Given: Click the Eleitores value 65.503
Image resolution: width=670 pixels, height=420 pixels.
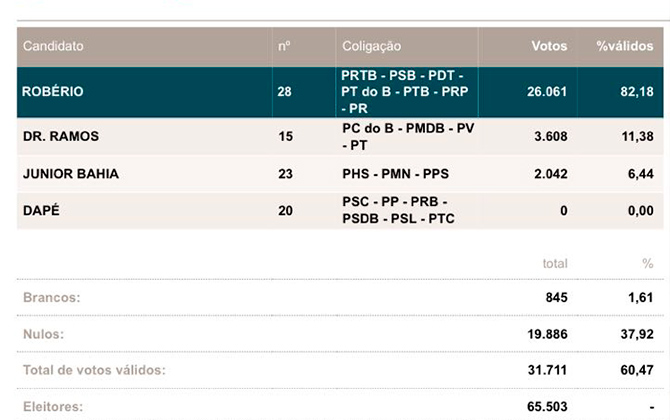Looking at the screenshot, I should pyautogui.click(x=547, y=407).
